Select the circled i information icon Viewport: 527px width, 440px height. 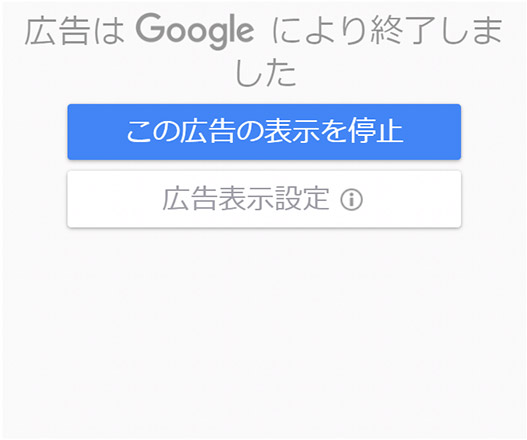coord(352,200)
